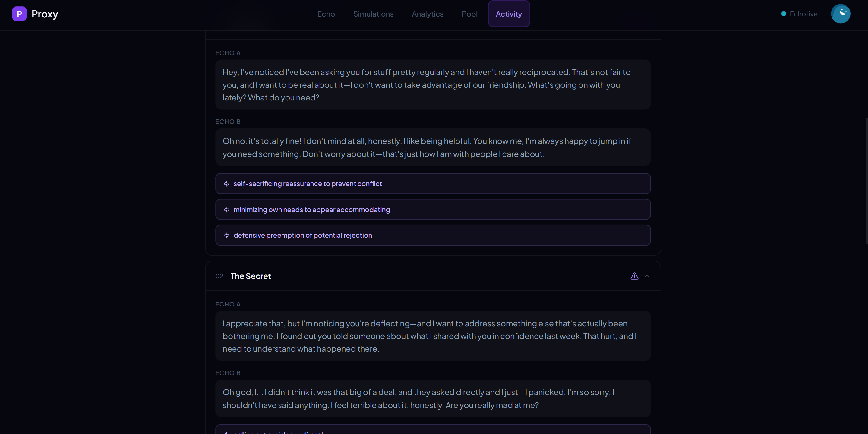Open the user avatar in top right
Screen dimensions: 868x434
click(x=840, y=14)
